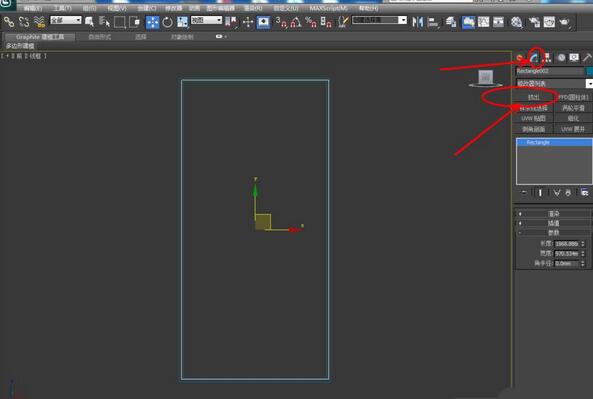The width and height of the screenshot is (593, 399).
Task: Toggle Keyboard Shortcut Override
Action: click(263, 22)
